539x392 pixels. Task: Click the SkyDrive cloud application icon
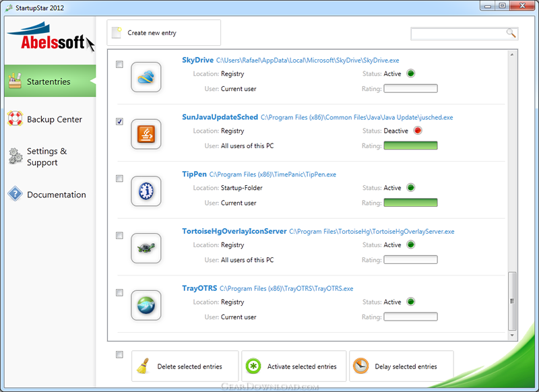146,77
